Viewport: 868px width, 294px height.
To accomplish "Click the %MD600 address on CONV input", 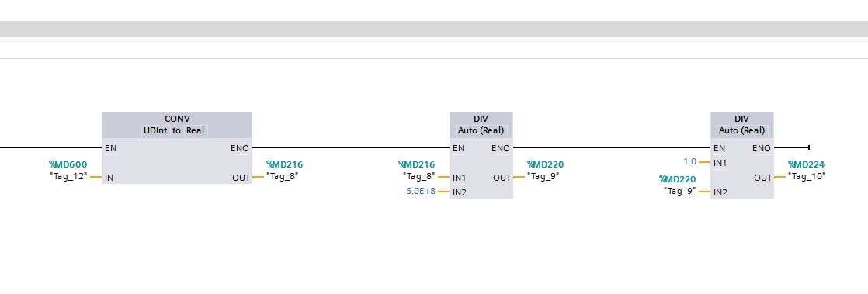I will 68,164.
